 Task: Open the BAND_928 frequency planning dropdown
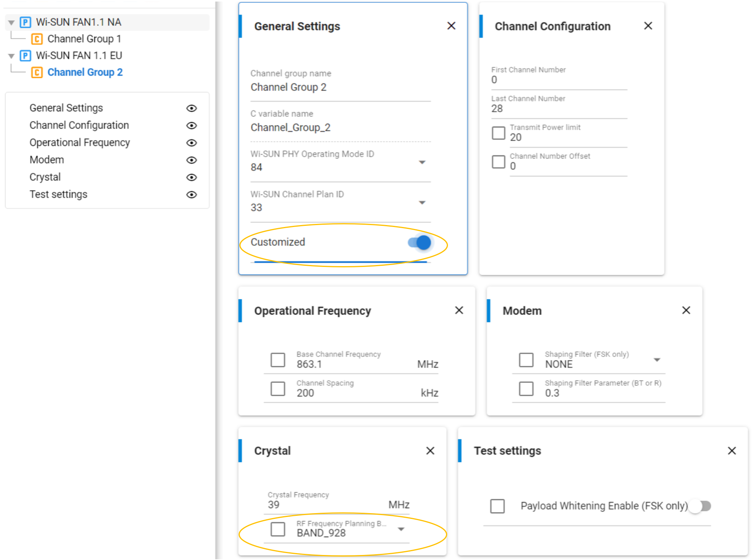(x=401, y=529)
